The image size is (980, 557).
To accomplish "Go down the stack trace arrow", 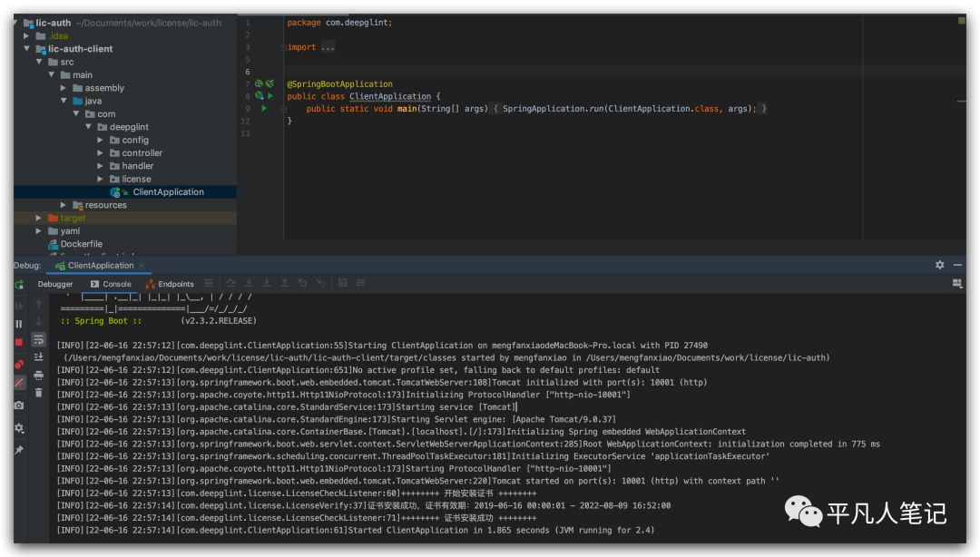I will 39,321.
